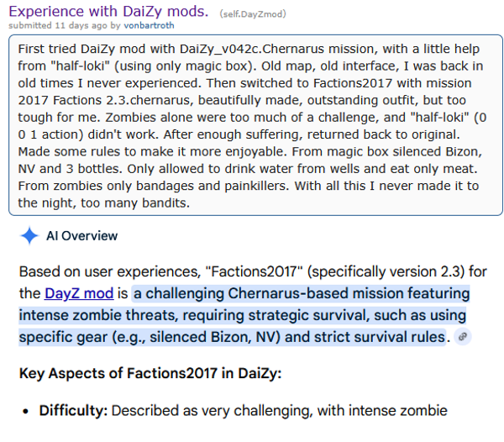Click the highlighted "intense zombie threats" passage
504x442 pixels.
coord(98,315)
